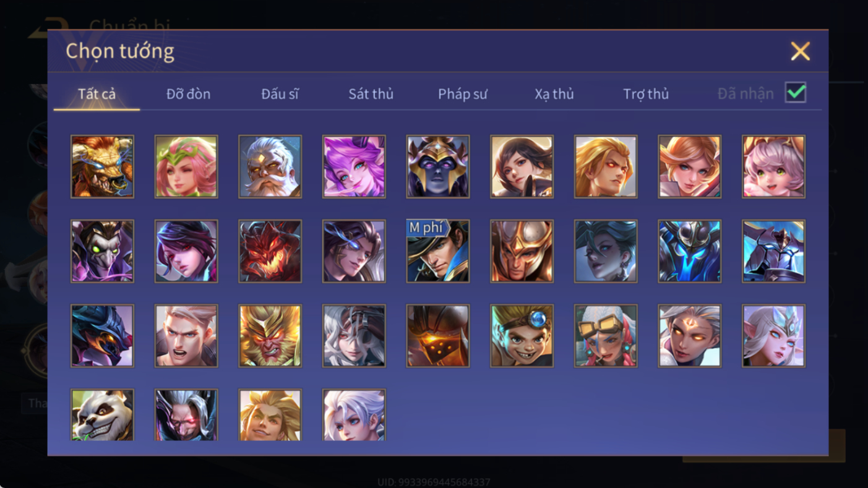Switch to the Đỡ đòn tab
The image size is (868, 488).
(x=188, y=94)
